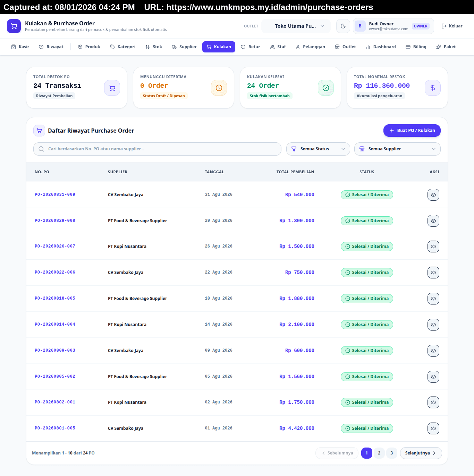Switch to the Riwayat tab
The image size is (474, 476).
[x=51, y=47]
